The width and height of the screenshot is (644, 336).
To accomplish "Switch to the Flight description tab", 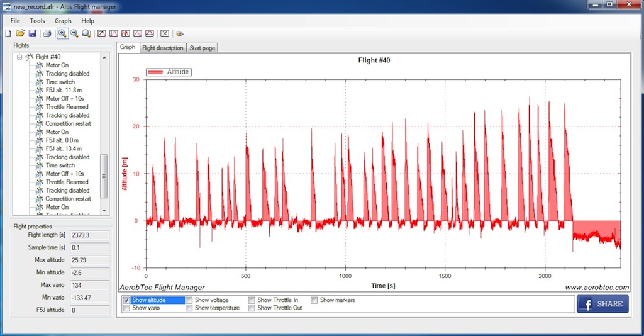I will 162,48.
